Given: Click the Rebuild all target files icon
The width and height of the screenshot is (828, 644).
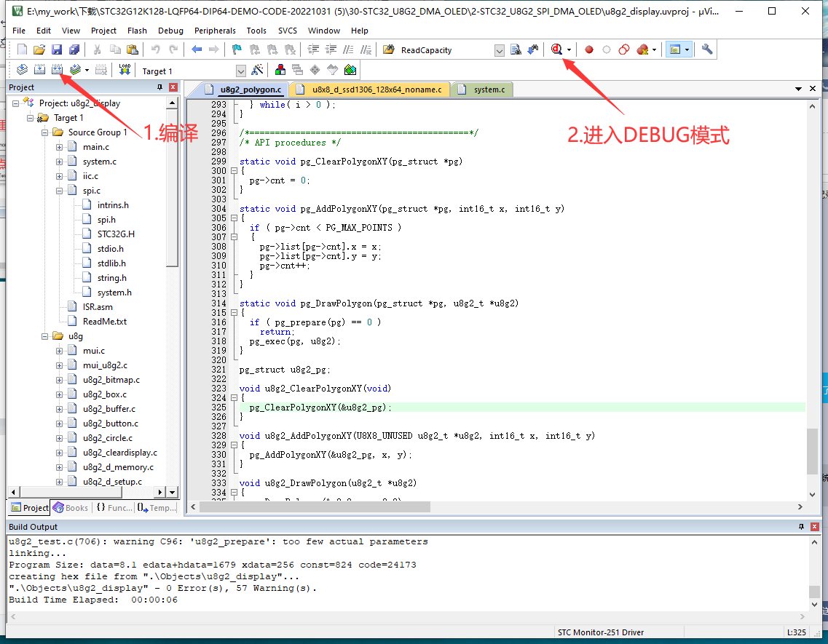Looking at the screenshot, I should [x=57, y=71].
